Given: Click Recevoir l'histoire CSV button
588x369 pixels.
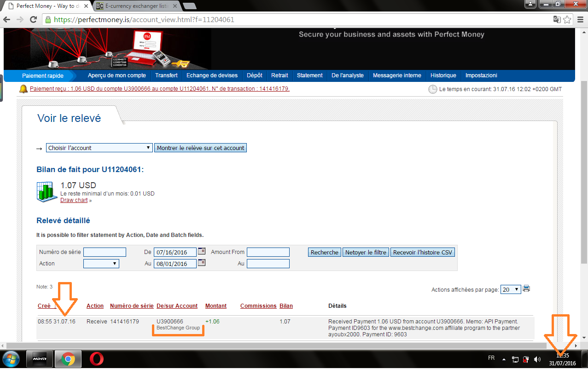Looking at the screenshot, I should (x=423, y=252).
